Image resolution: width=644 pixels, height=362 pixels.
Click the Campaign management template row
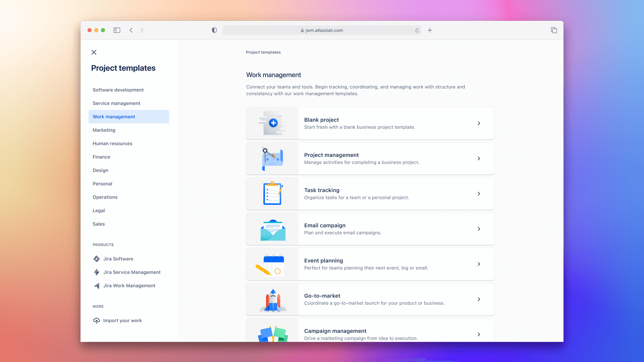click(370, 334)
